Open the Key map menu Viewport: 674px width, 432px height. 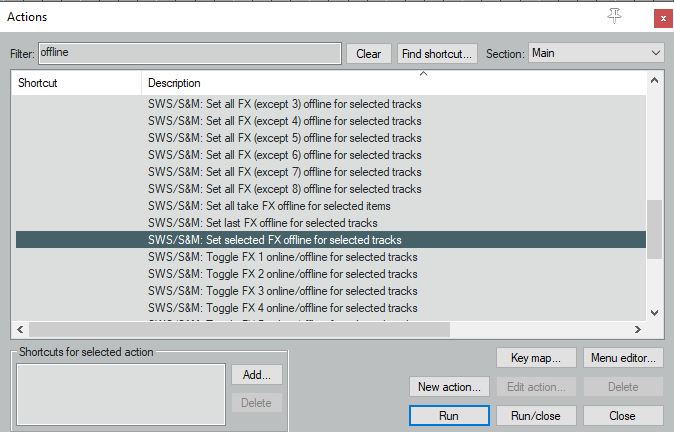pos(536,358)
